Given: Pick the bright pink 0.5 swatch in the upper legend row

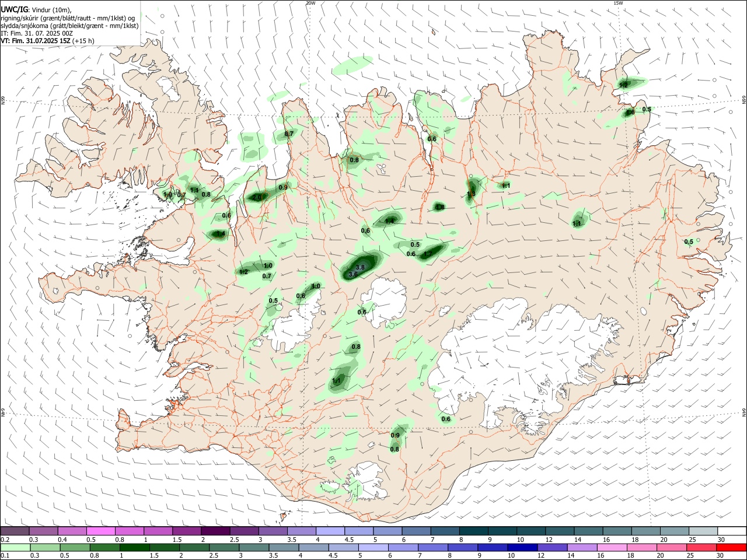Looking at the screenshot, I should pyautogui.click(x=100, y=531).
